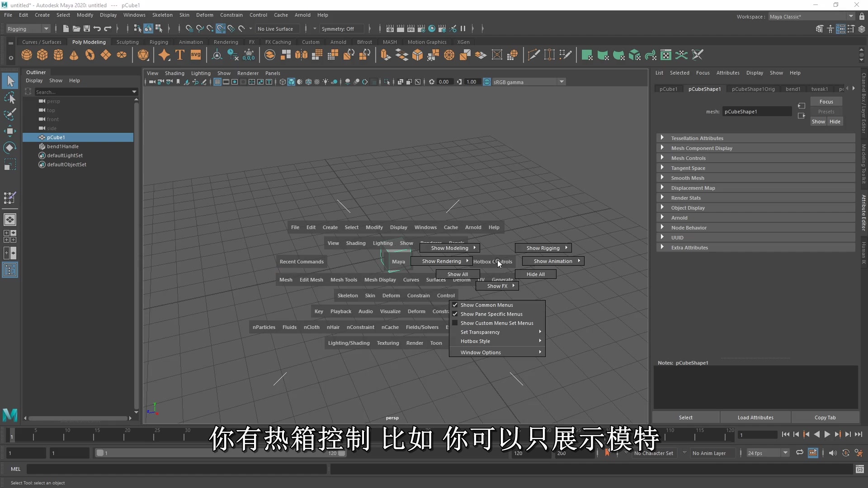Screen dimensions: 868x488
Task: Select the Move tool in toolbox
Action: 9,131
